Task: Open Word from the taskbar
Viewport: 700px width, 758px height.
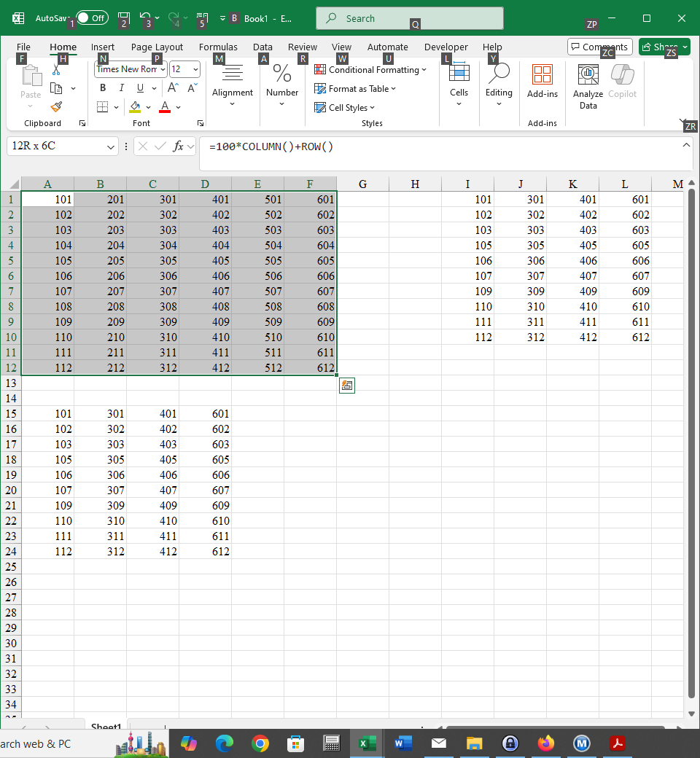Action: (403, 743)
